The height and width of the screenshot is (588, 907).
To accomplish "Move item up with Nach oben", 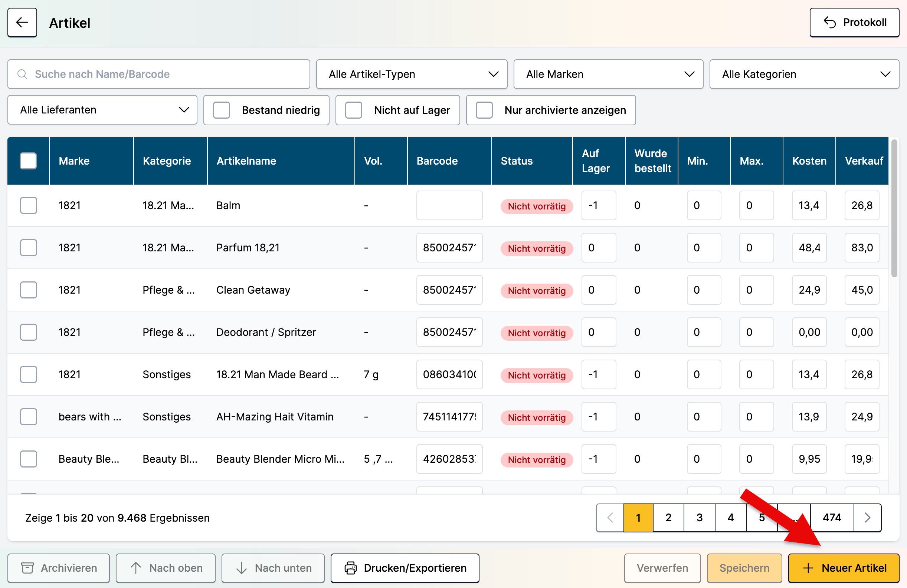I will click(x=166, y=568).
